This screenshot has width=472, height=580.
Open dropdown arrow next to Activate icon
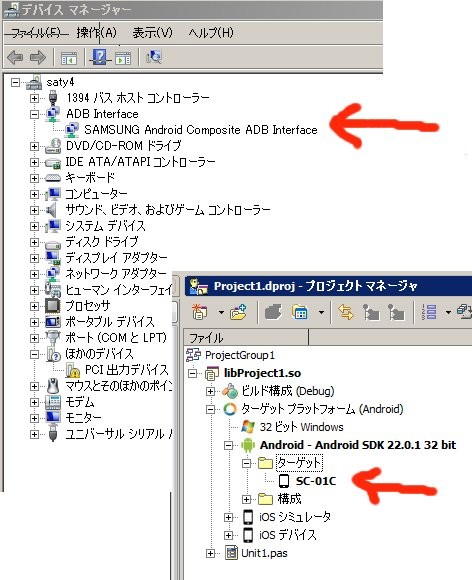click(221, 313)
